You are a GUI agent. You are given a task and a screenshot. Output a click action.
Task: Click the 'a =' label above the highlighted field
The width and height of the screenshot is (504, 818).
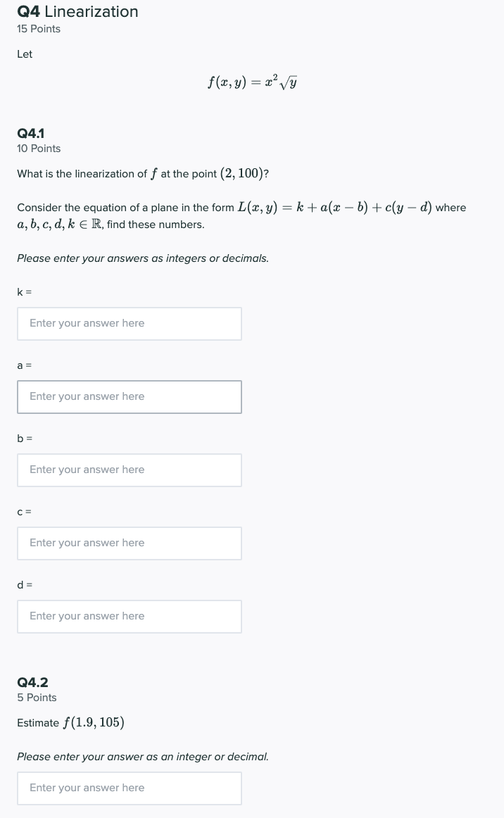(x=24, y=365)
